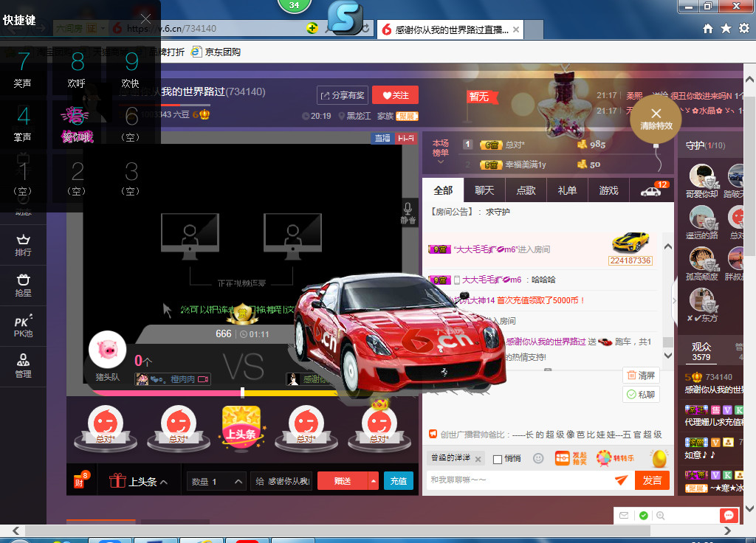
Task: Click the 发起抽奖 lottery icon
Action: tap(571, 458)
